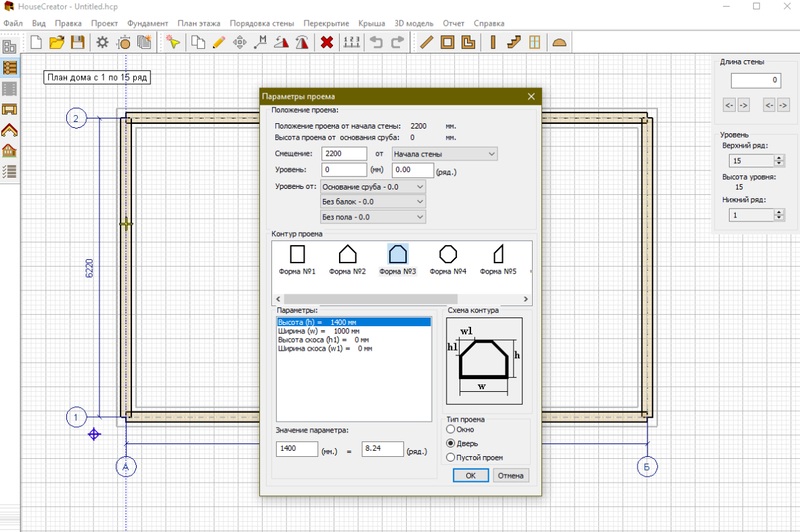Undo the last action
This screenshot has height=532, width=800.
(377, 42)
